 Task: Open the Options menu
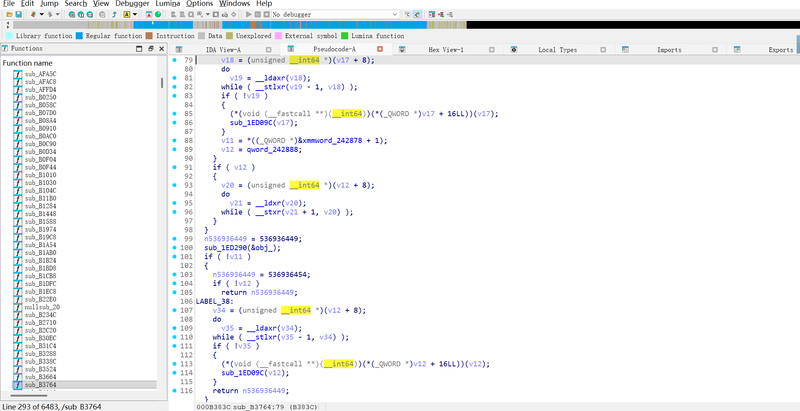coord(199,4)
